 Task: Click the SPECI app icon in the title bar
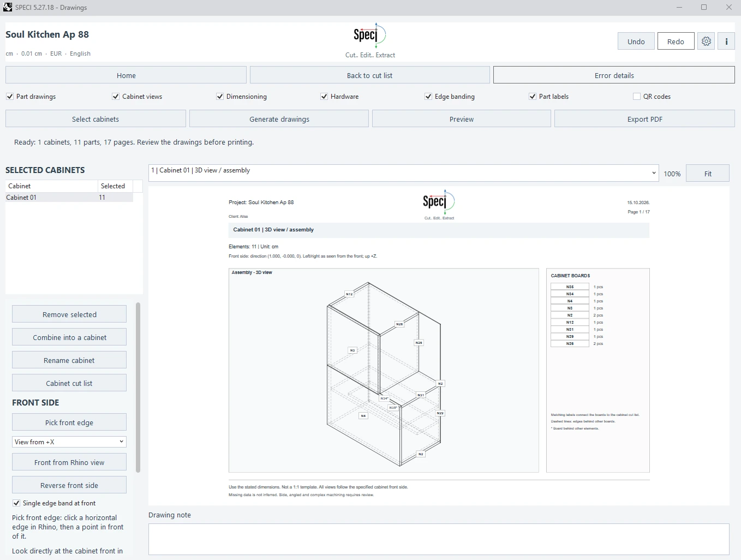coord(8,7)
